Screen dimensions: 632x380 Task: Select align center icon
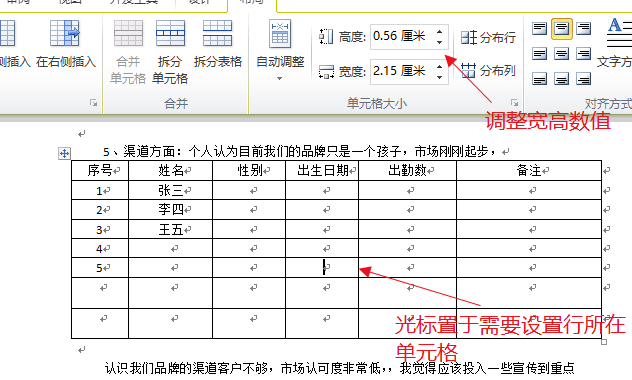coord(561,54)
